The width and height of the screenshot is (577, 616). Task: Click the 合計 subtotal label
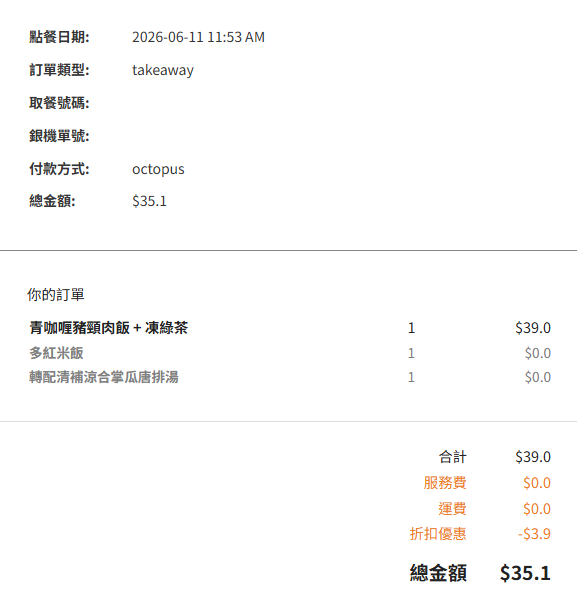tap(452, 457)
